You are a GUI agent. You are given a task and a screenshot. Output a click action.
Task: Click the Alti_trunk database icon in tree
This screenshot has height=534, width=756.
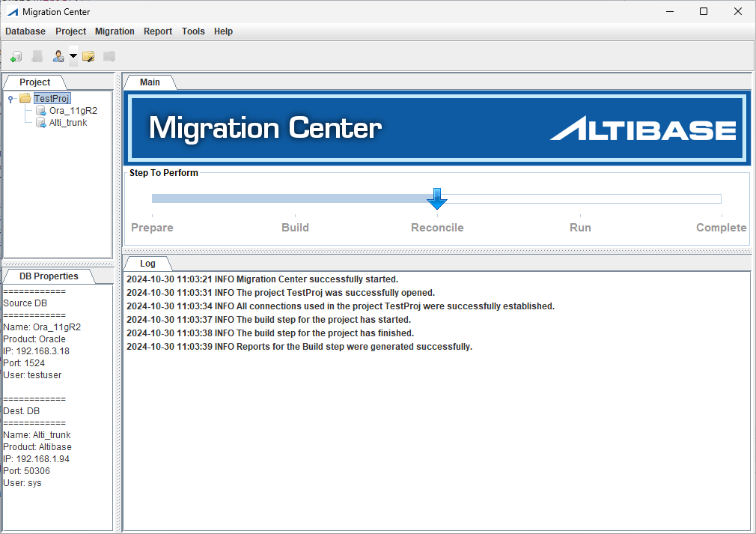click(41, 123)
